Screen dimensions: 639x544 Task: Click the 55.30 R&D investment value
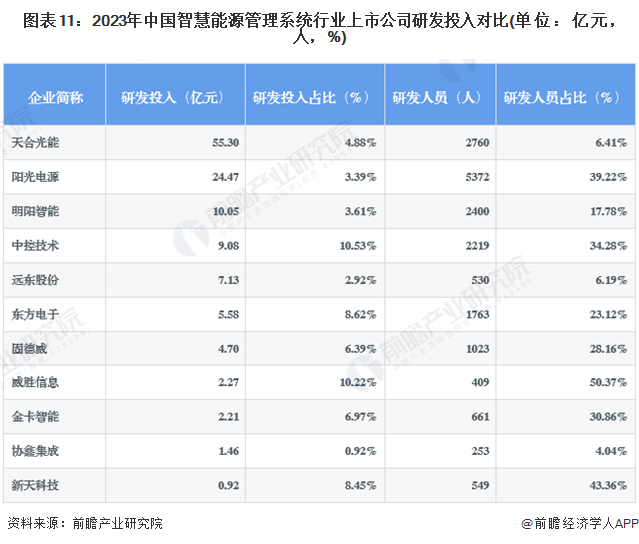225,142
